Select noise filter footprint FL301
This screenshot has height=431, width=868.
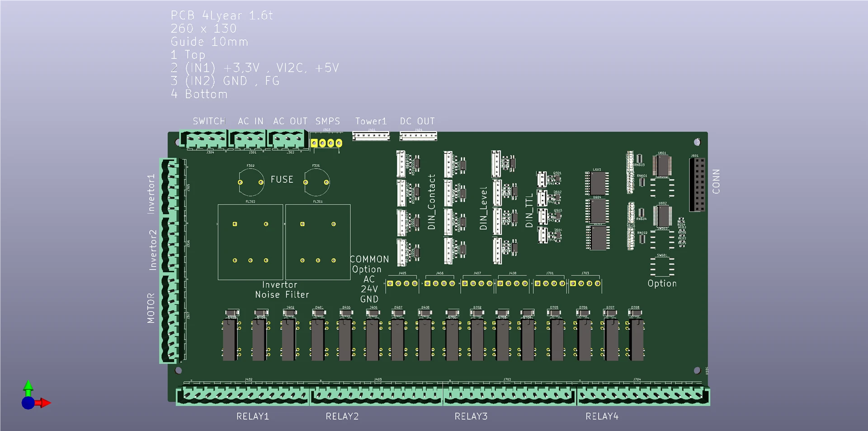318,242
